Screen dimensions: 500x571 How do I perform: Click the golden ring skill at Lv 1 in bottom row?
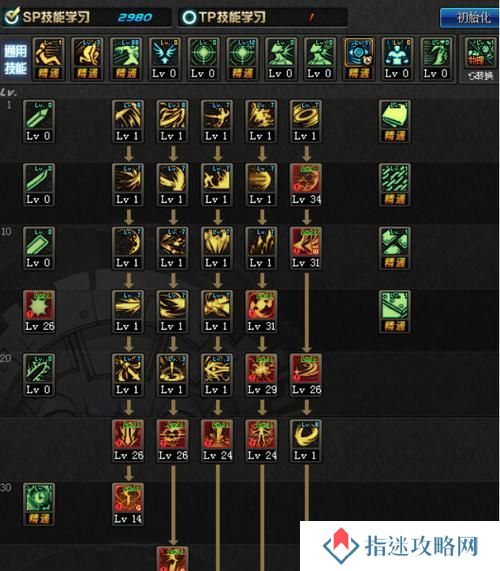pos(306,441)
